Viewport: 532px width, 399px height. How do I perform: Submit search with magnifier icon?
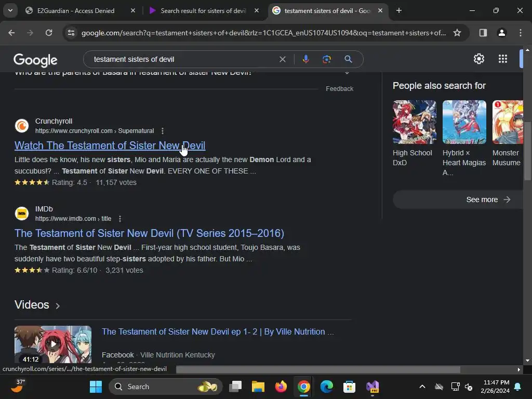click(348, 59)
